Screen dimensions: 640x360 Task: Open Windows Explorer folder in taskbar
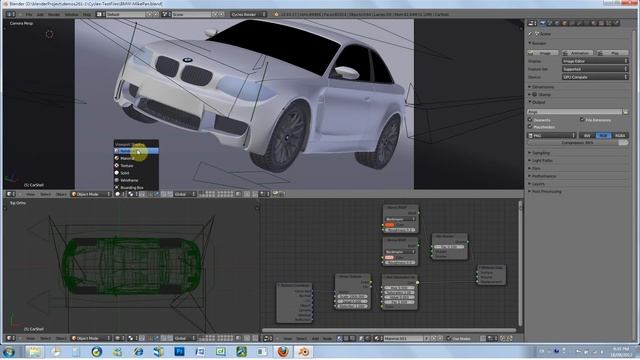tap(34, 351)
